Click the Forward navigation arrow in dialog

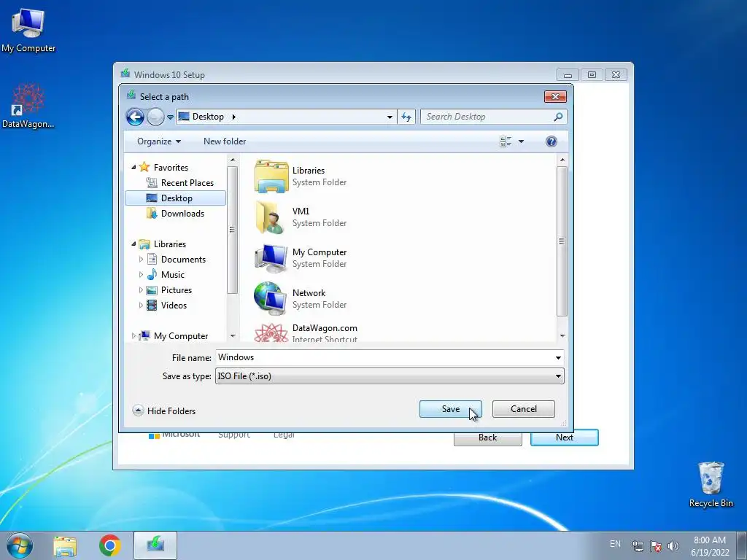point(155,117)
